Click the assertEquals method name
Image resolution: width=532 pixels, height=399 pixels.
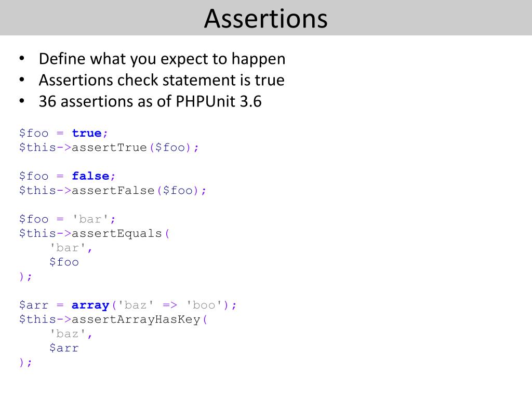pos(116,233)
